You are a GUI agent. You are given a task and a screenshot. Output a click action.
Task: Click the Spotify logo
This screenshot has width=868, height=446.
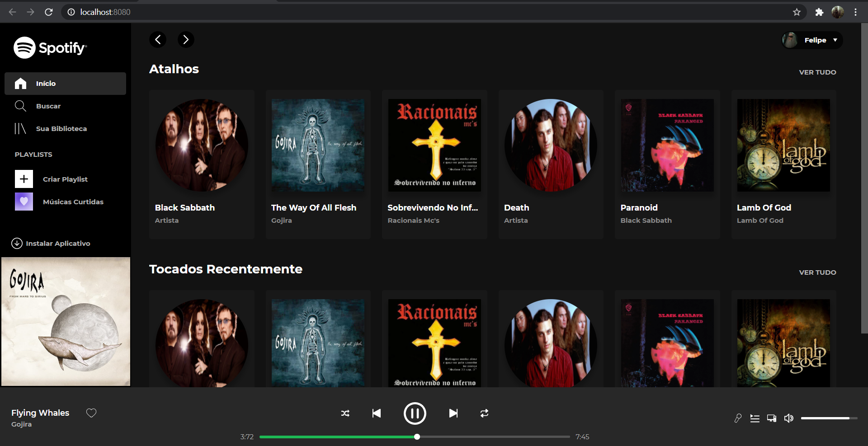pos(50,47)
